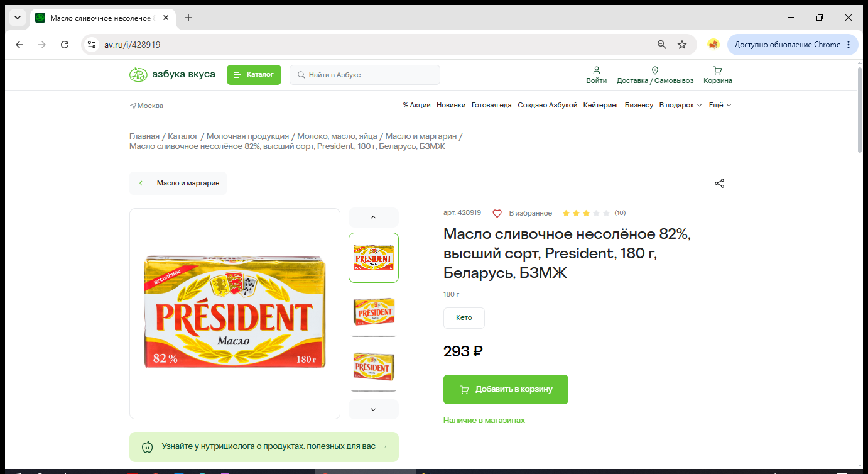Open the Готовая еда menu item
Screen dimensions: 868x474
tap(492, 105)
